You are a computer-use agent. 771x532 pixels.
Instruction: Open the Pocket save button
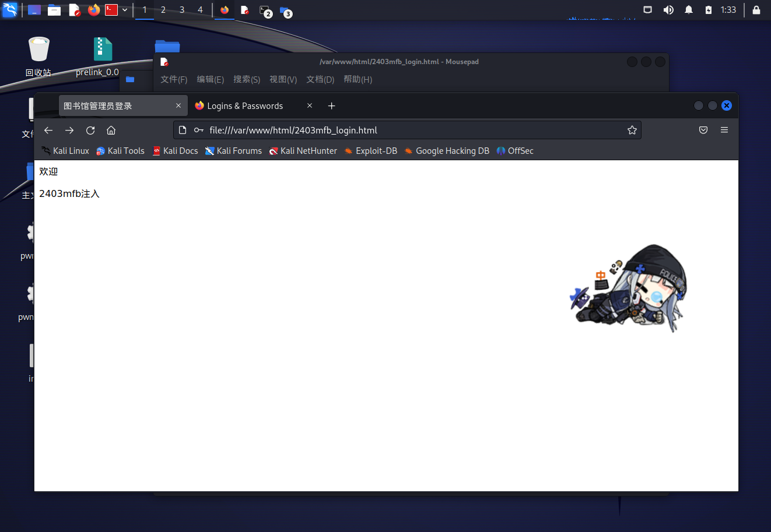[703, 130]
